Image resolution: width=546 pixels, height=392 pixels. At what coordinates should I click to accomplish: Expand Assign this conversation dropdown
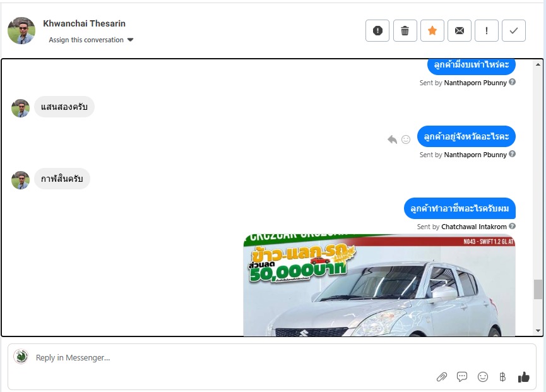coord(91,40)
